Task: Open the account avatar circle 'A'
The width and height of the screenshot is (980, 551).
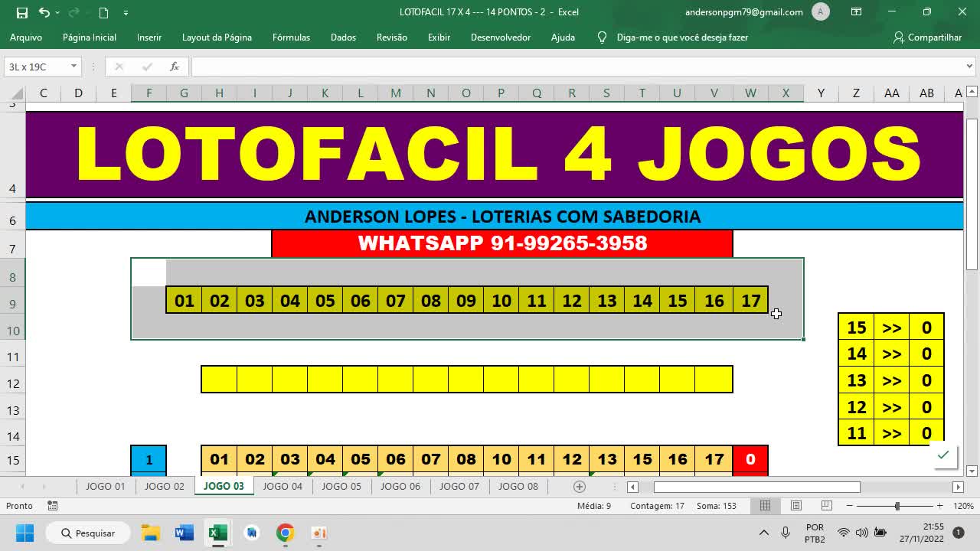Action: (x=820, y=11)
